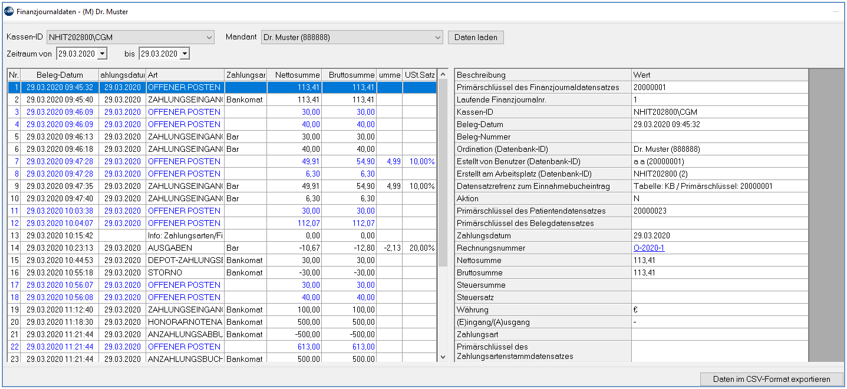Select row 3 OFFENER POSTEN 30,00

[x=221, y=112]
